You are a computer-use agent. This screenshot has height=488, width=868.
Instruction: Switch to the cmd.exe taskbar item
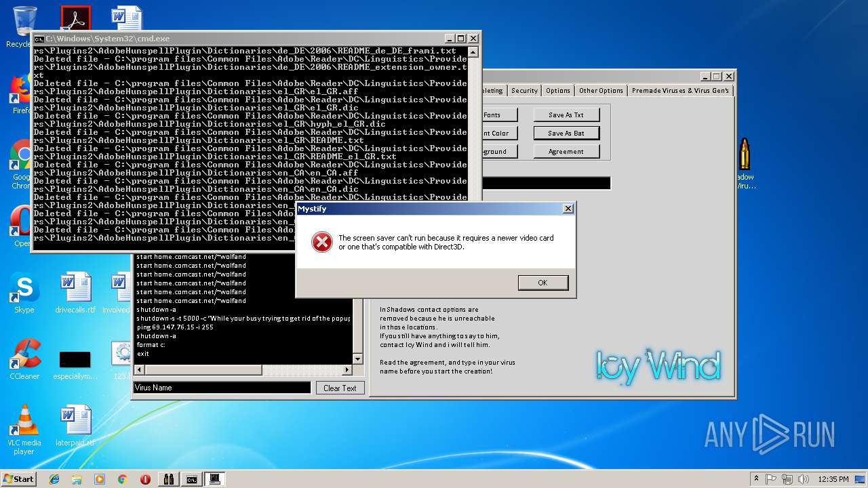[192, 479]
